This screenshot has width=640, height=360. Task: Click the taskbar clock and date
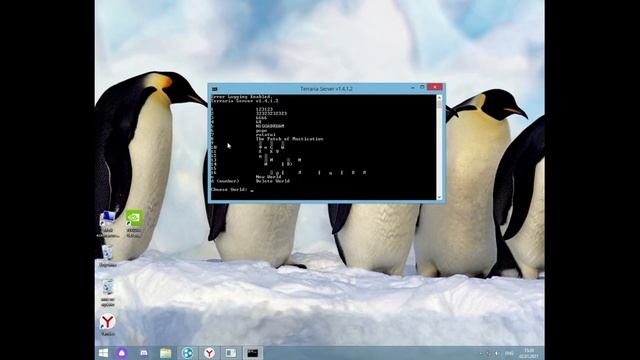pyautogui.click(x=529, y=353)
